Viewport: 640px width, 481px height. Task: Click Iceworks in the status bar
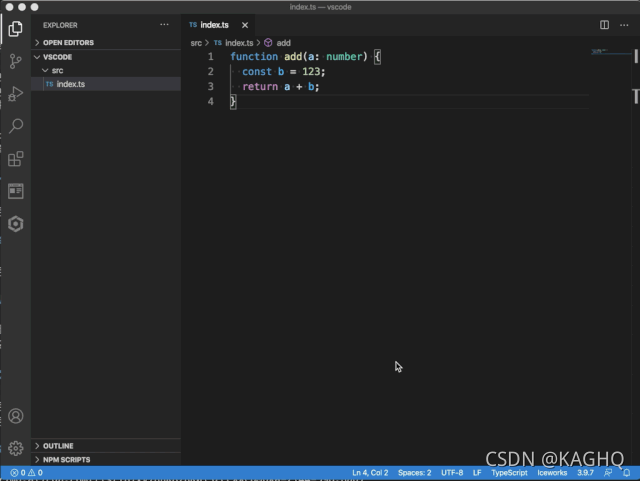pos(552,473)
